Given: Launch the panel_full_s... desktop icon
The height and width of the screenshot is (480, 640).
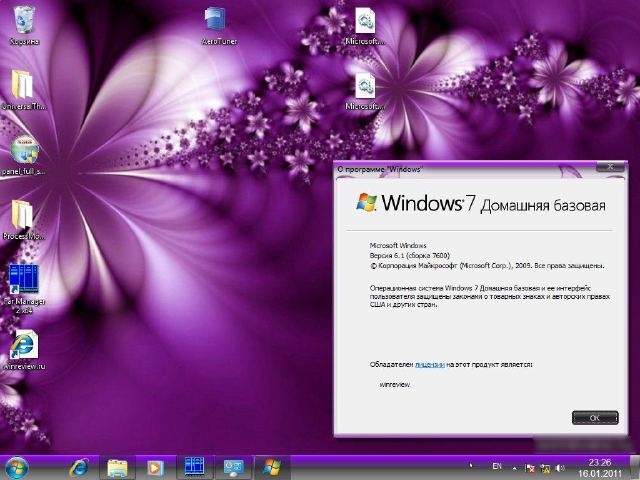Looking at the screenshot, I should pyautogui.click(x=24, y=151).
